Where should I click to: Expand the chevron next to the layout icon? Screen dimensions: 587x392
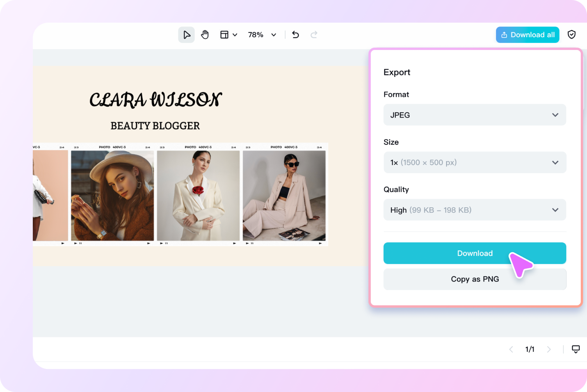point(235,34)
